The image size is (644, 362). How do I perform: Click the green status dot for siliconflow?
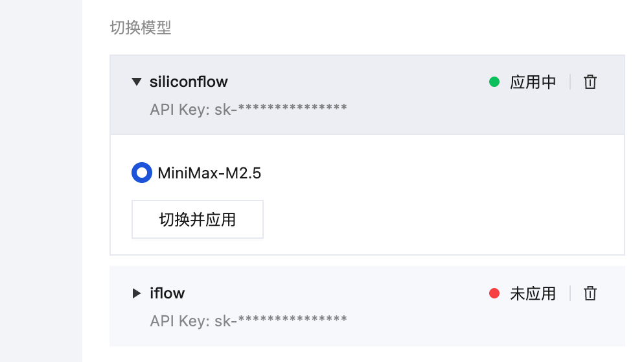(x=494, y=82)
